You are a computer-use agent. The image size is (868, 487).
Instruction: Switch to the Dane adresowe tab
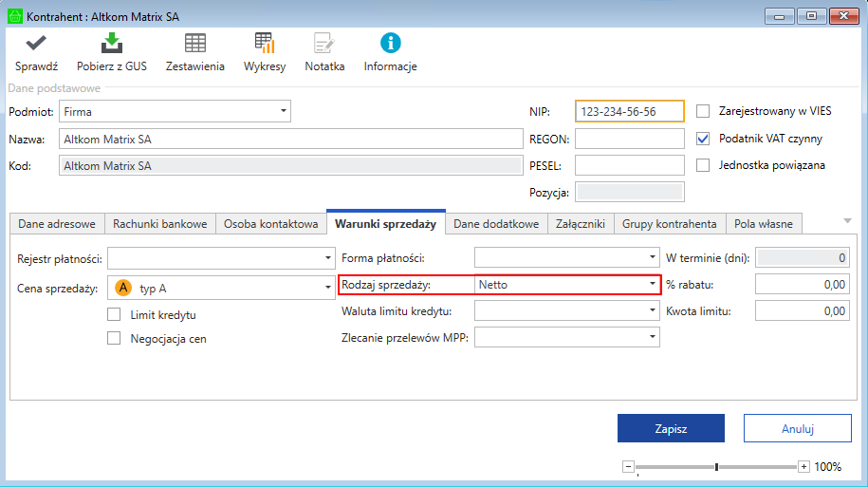(x=56, y=224)
